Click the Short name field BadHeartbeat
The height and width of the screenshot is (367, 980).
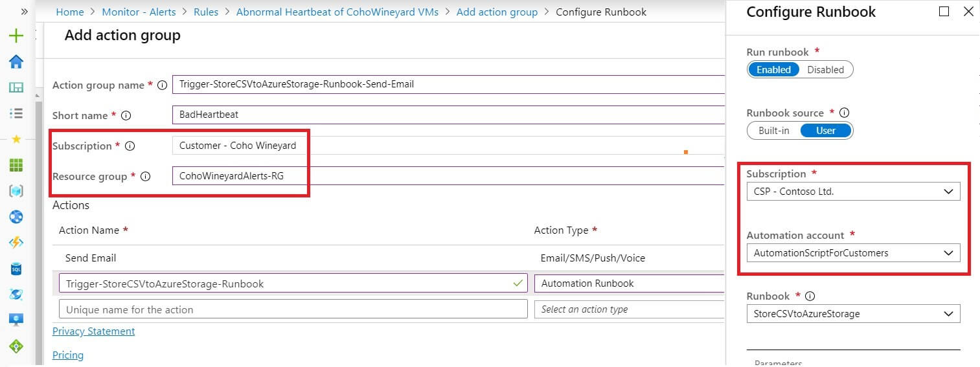[448, 115]
